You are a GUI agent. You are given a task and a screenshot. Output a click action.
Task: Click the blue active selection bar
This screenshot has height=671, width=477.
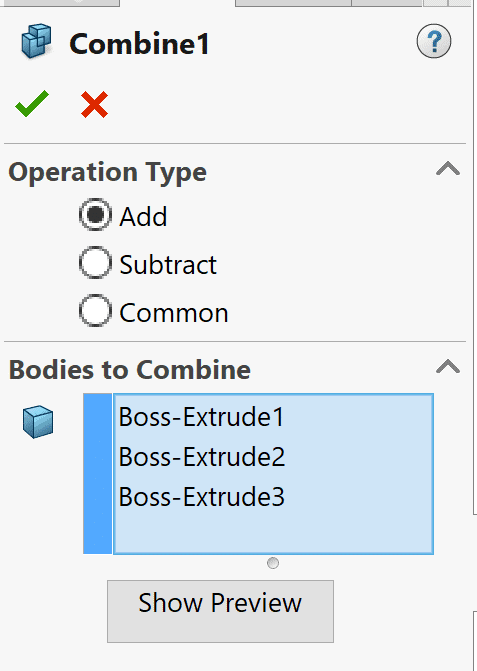(x=98, y=474)
